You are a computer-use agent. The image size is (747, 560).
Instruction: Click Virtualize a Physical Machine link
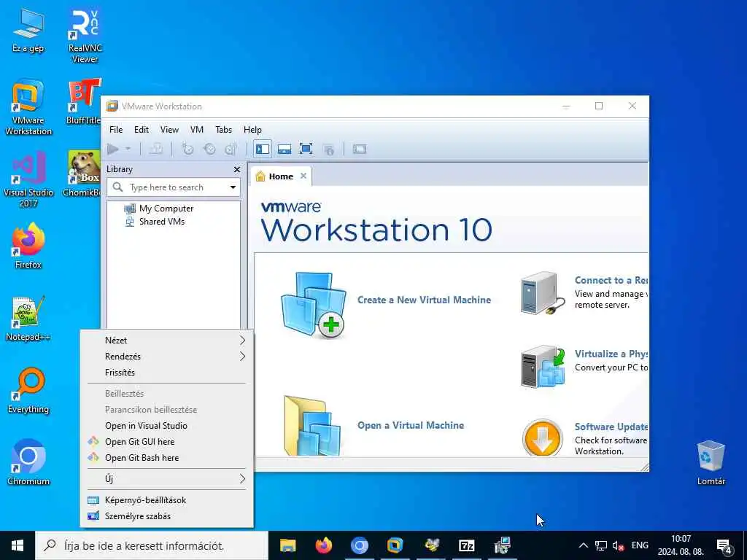click(611, 354)
